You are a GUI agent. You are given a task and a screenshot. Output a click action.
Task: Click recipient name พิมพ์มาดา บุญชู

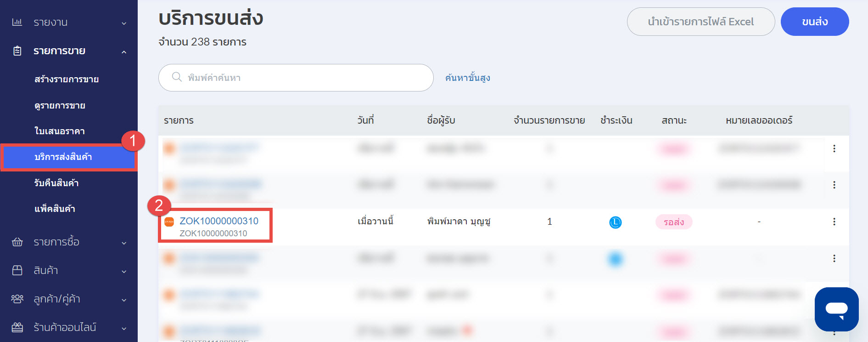459,222
